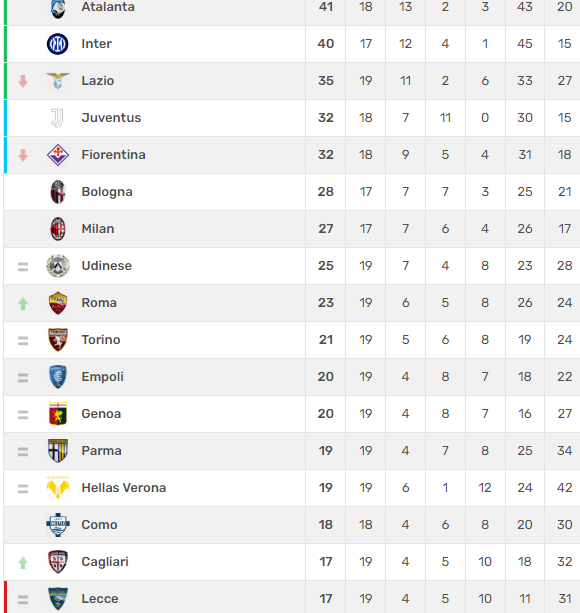The image size is (580, 613).
Task: Click the Lazio eagle crest
Action: (x=58, y=81)
